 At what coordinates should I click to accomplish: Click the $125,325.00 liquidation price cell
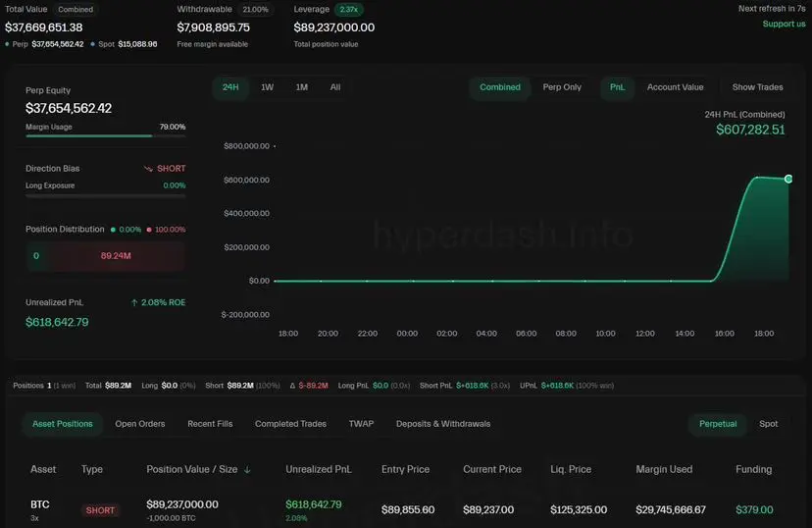click(x=579, y=510)
